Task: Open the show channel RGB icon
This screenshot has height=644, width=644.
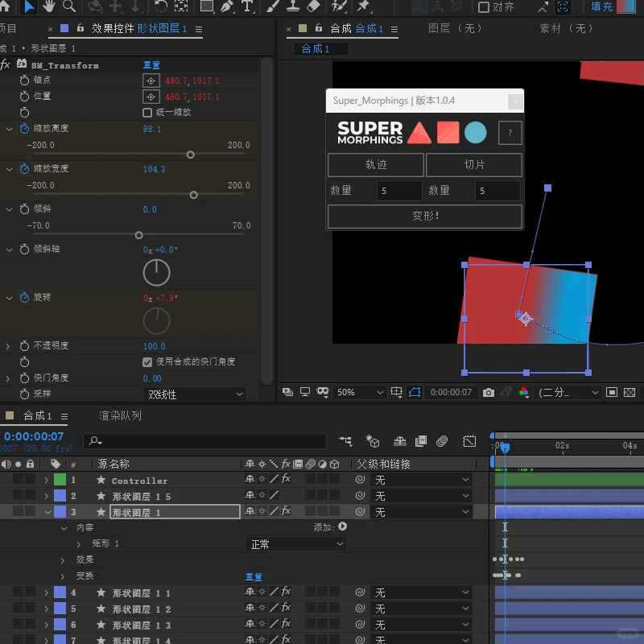Action: coord(524,393)
